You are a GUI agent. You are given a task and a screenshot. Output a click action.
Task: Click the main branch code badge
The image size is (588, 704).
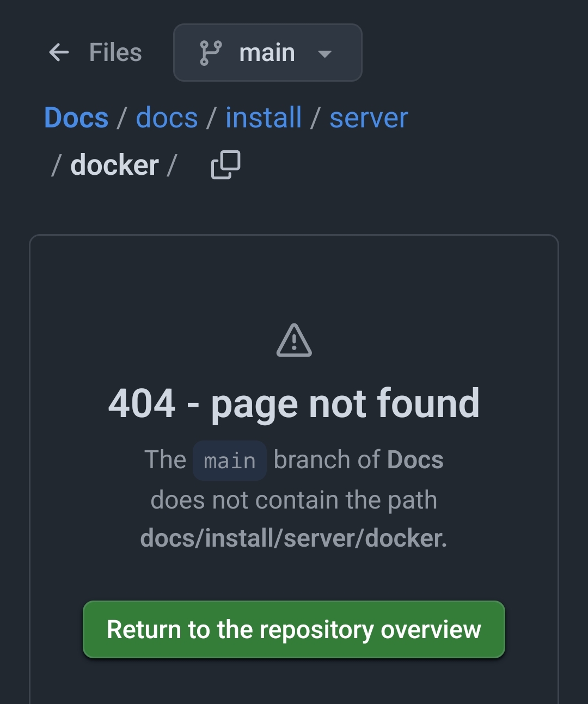pos(229,461)
